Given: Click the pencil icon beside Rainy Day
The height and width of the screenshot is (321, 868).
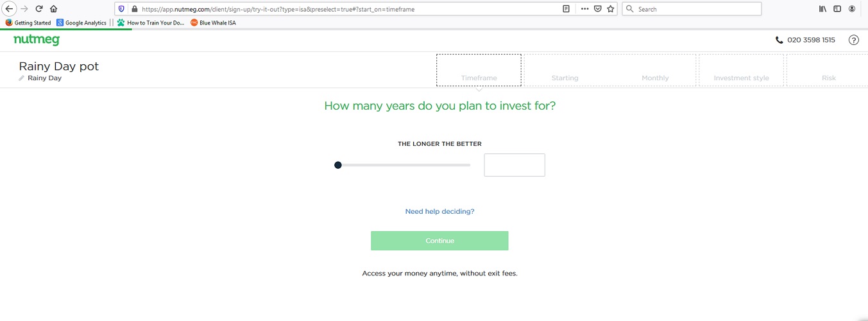Looking at the screenshot, I should 22,78.
